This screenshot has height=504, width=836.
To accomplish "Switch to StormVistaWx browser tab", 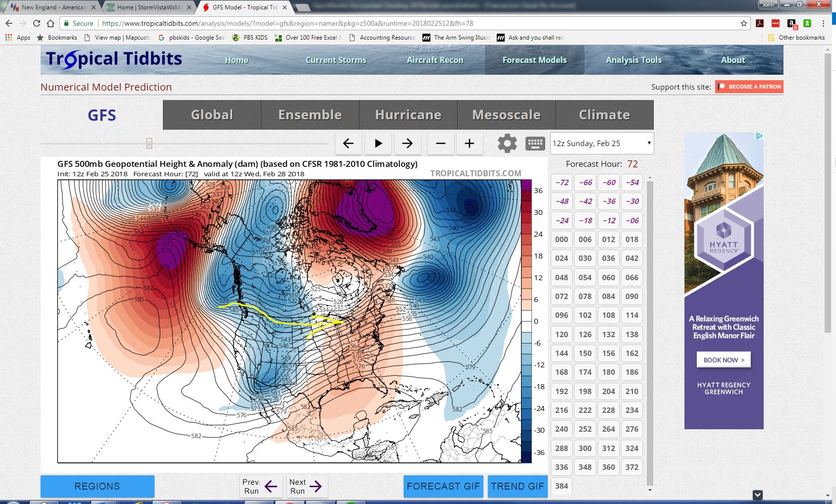I will [149, 7].
